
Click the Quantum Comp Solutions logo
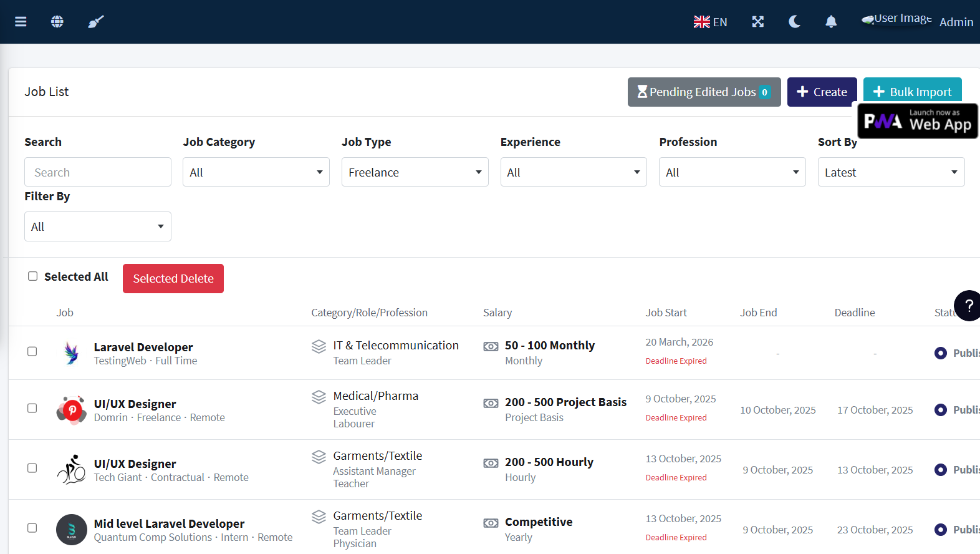click(72, 530)
